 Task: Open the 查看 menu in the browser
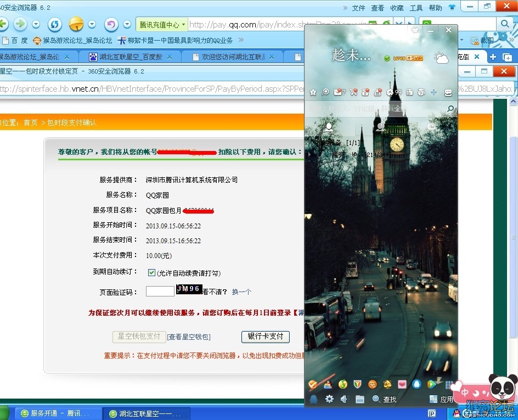point(378,8)
